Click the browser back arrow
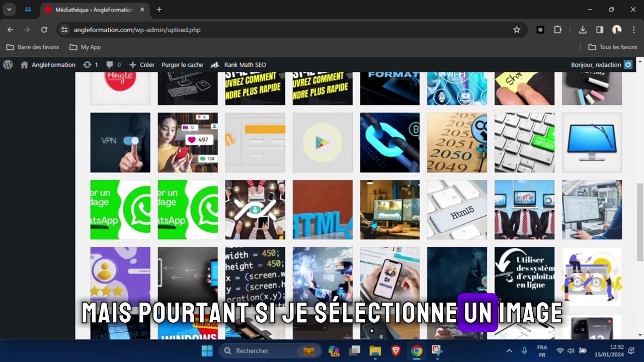Image resolution: width=644 pixels, height=362 pixels. point(10,30)
